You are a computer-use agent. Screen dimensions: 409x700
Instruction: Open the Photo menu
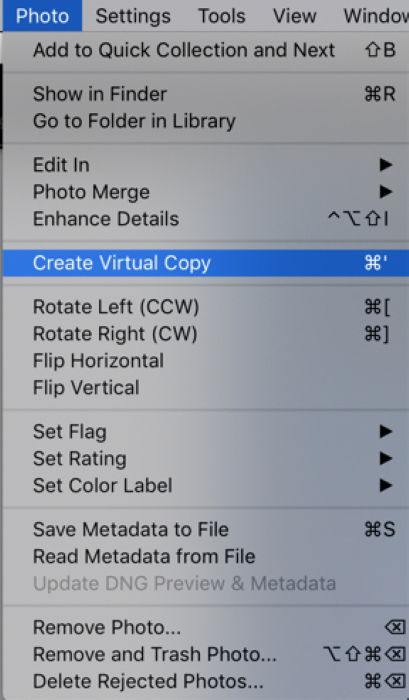(42, 16)
